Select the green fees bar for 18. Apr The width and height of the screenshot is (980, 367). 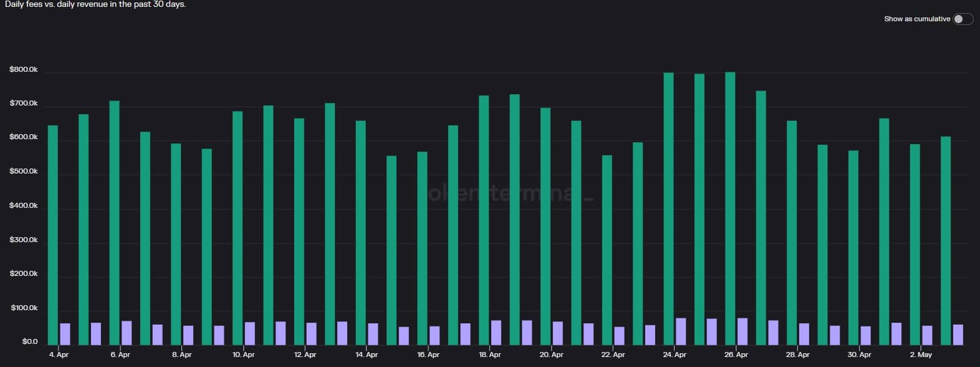(x=484, y=220)
